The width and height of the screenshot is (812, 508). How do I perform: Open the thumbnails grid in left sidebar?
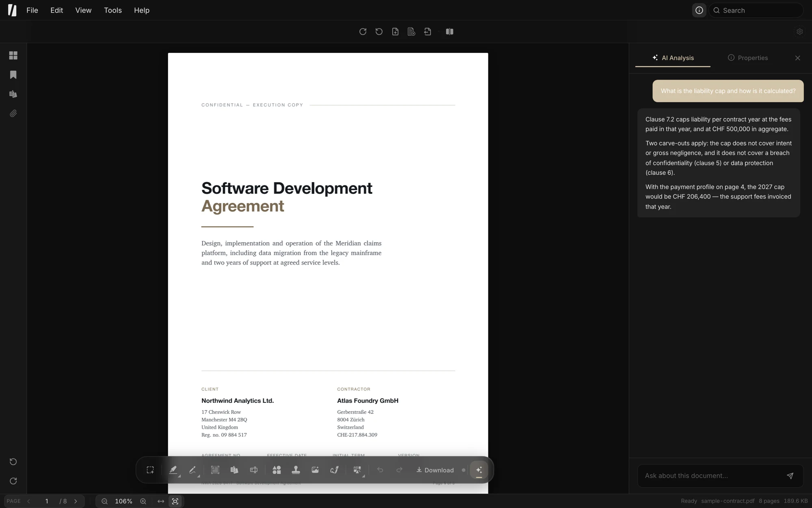click(13, 55)
